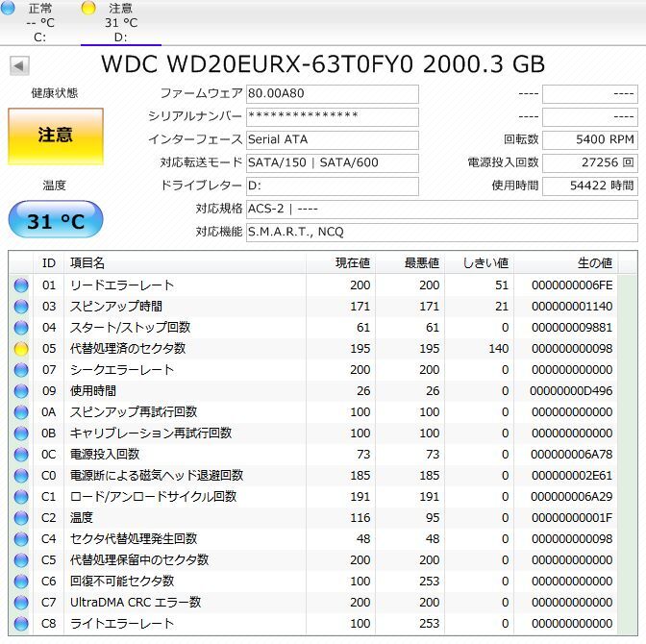The width and height of the screenshot is (646, 644).
Task: Click the blue status icon of row 09
Action: coord(21,391)
